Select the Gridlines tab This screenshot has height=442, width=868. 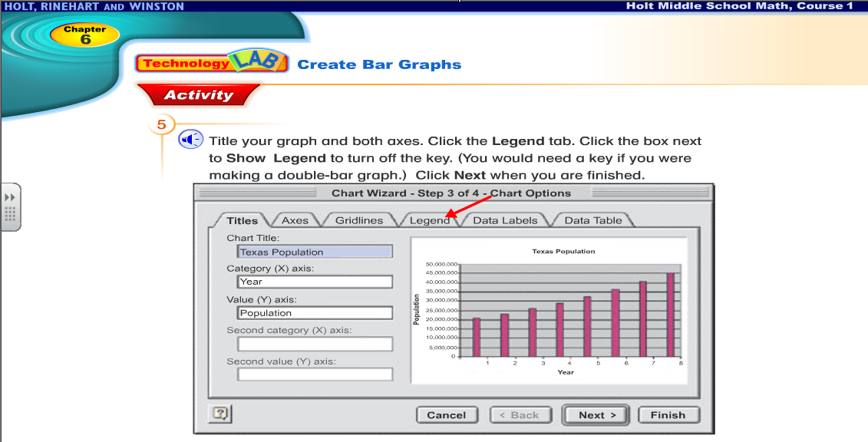pos(359,220)
